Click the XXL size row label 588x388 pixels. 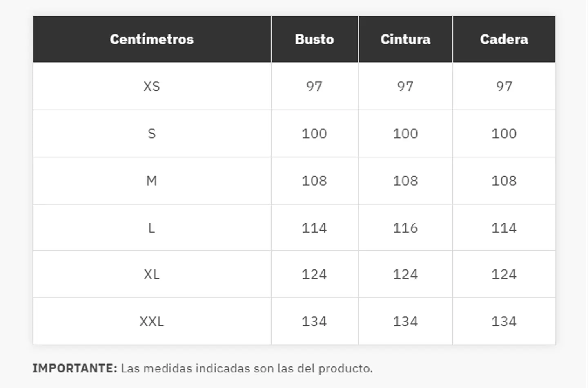point(151,321)
